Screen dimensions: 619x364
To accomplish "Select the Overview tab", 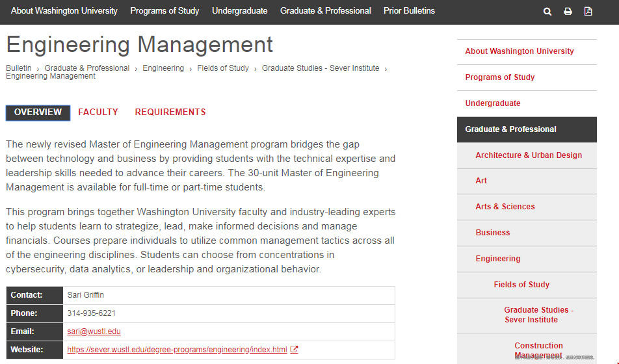I will click(38, 112).
